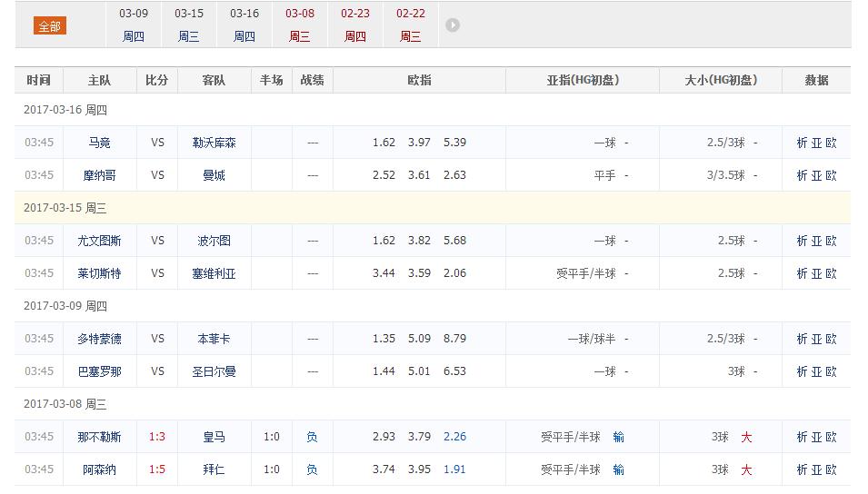The height and width of the screenshot is (494, 868).
Task: Open 欧 link for 莱切斯特 match
Action: pyautogui.click(x=831, y=273)
